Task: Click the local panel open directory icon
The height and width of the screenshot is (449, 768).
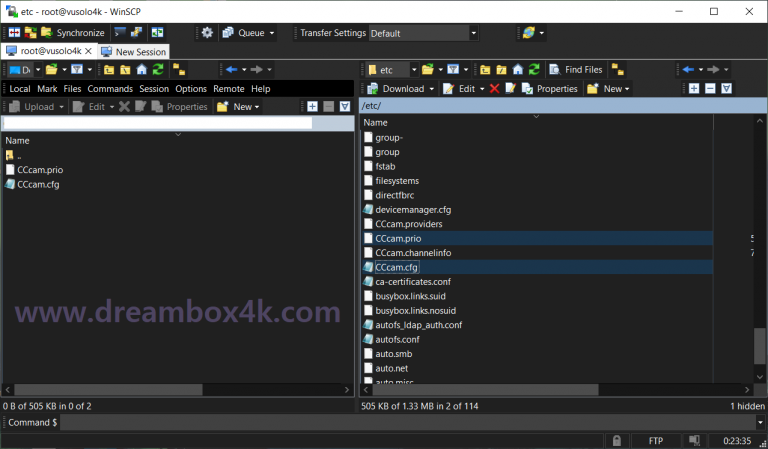Action: coord(51,70)
